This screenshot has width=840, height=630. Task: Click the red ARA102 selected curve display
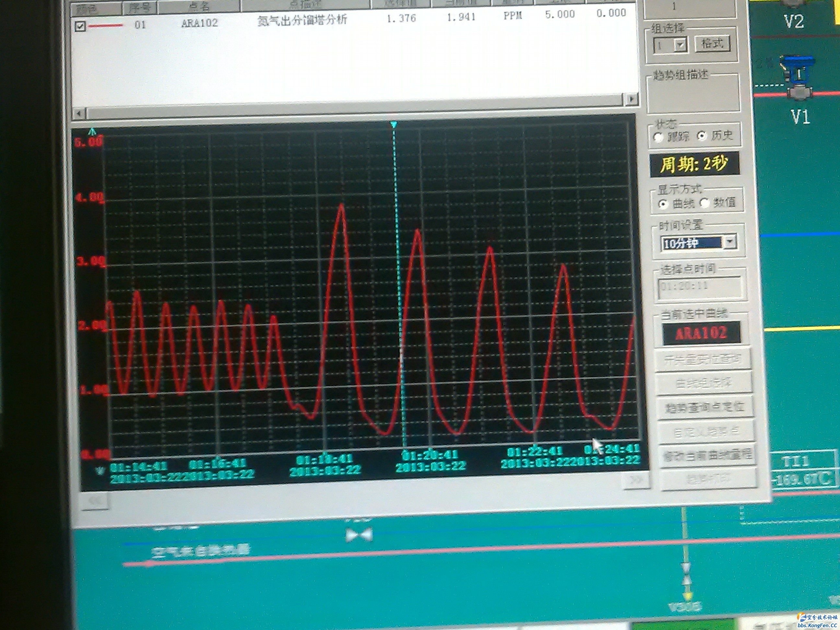701,333
